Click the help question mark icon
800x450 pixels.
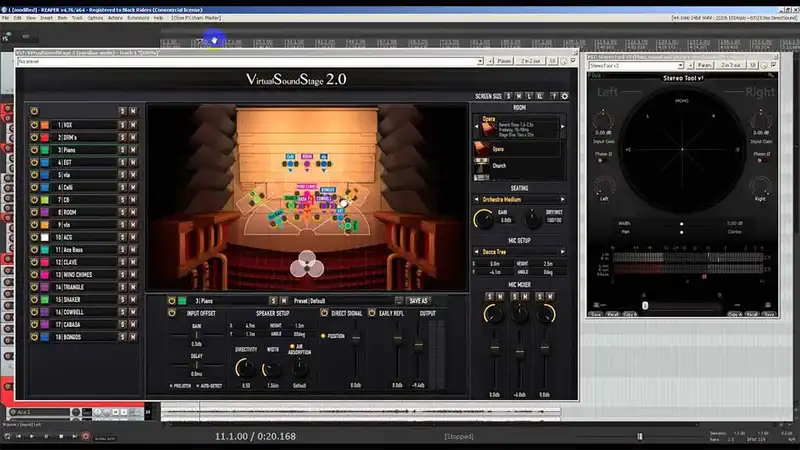(x=554, y=96)
